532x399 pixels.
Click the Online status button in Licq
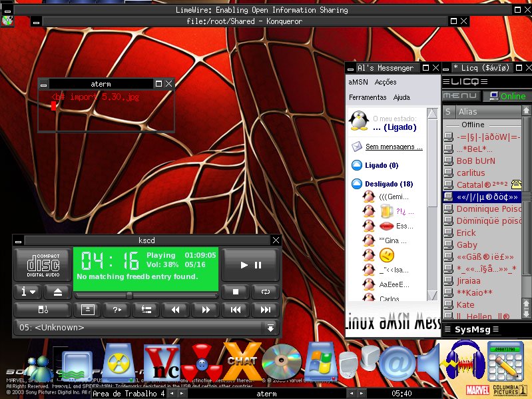tap(507, 97)
